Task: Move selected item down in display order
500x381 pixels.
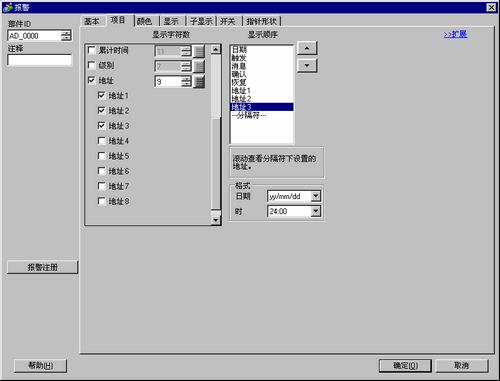Action: coord(307,66)
